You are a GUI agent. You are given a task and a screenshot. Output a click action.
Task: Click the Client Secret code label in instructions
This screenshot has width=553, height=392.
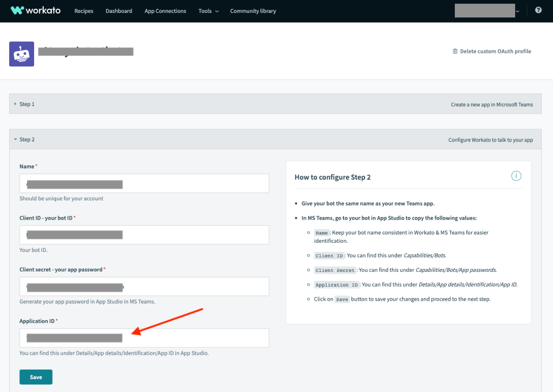[x=335, y=270]
